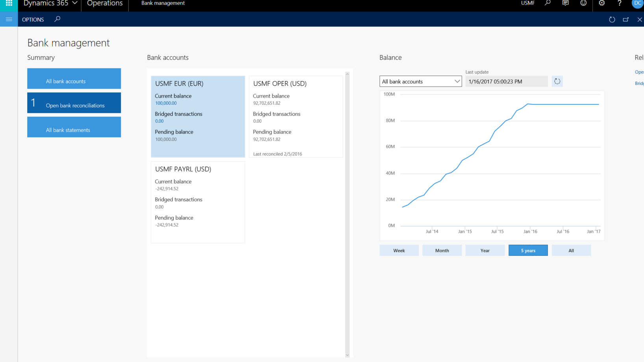Open the Open bank reconciliations tile
Viewport: 644px width, 362px height.
[74, 103]
